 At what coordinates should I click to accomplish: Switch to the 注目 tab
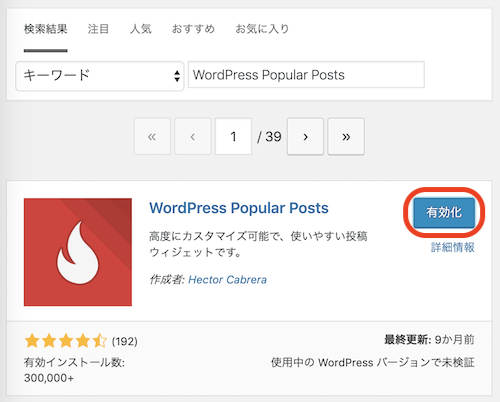coord(98,29)
